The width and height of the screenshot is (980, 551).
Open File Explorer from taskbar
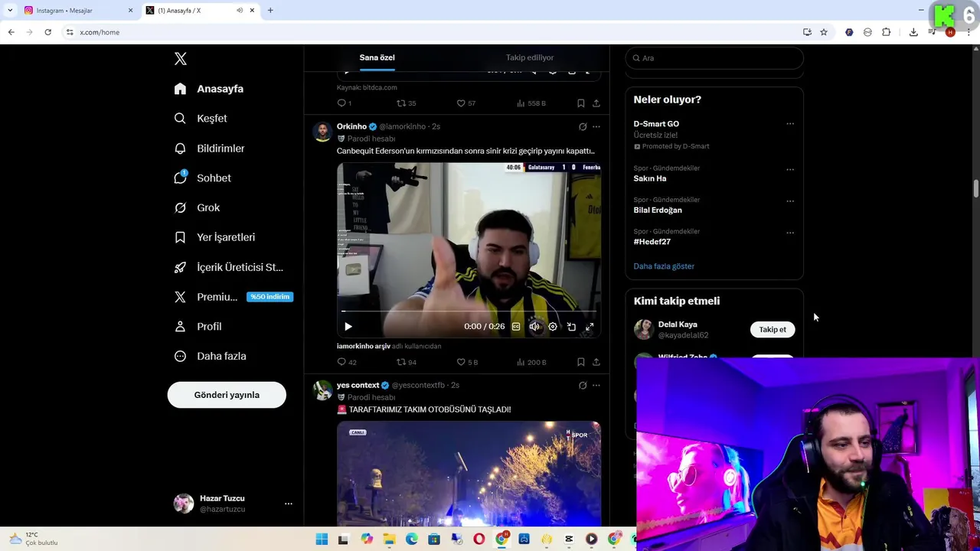tap(390, 539)
